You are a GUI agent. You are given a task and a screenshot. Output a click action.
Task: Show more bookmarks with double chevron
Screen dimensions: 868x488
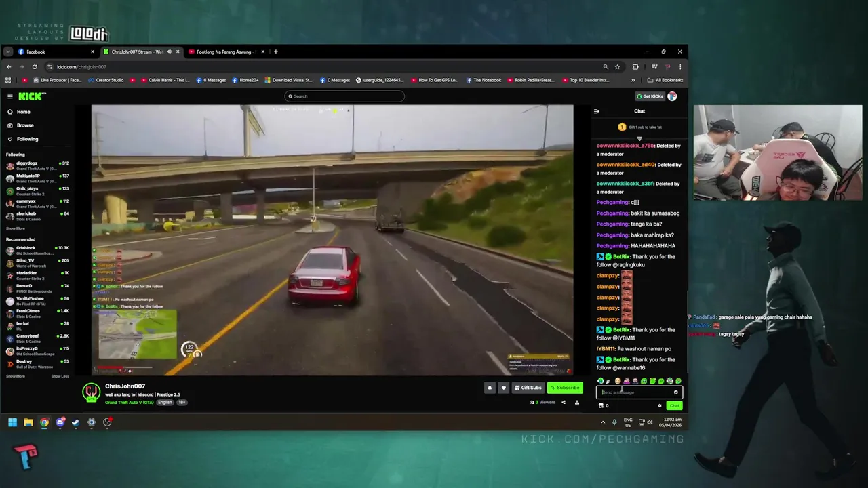coord(633,80)
